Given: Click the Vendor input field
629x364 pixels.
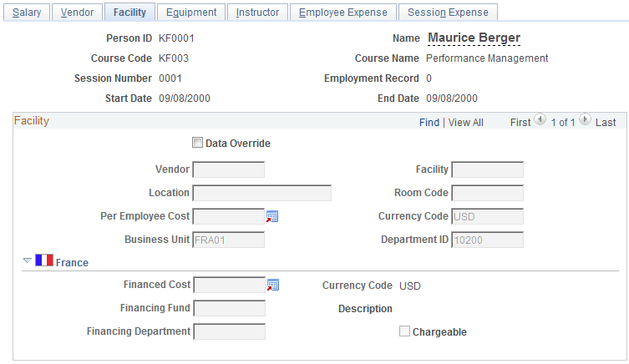Looking at the screenshot, I should [x=228, y=169].
